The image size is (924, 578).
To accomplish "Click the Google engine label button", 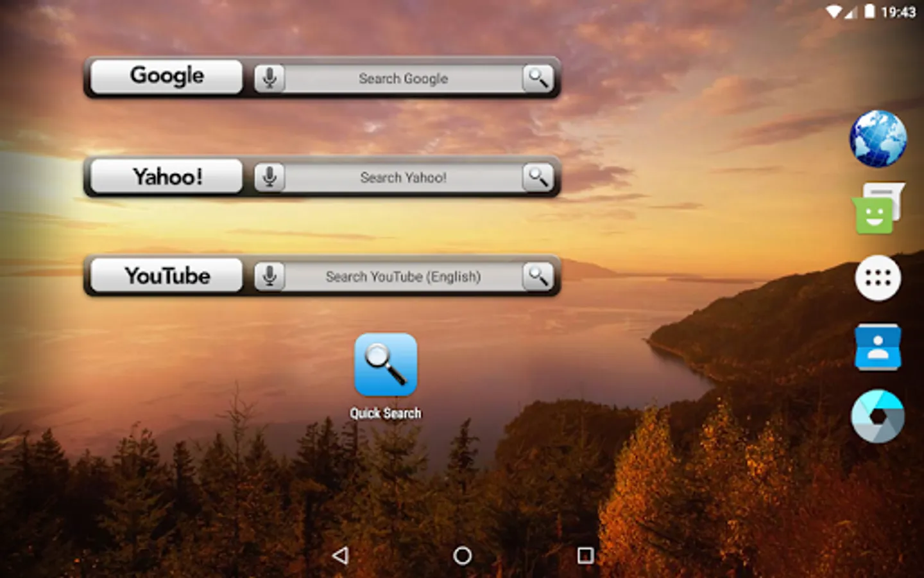I will pos(167,76).
